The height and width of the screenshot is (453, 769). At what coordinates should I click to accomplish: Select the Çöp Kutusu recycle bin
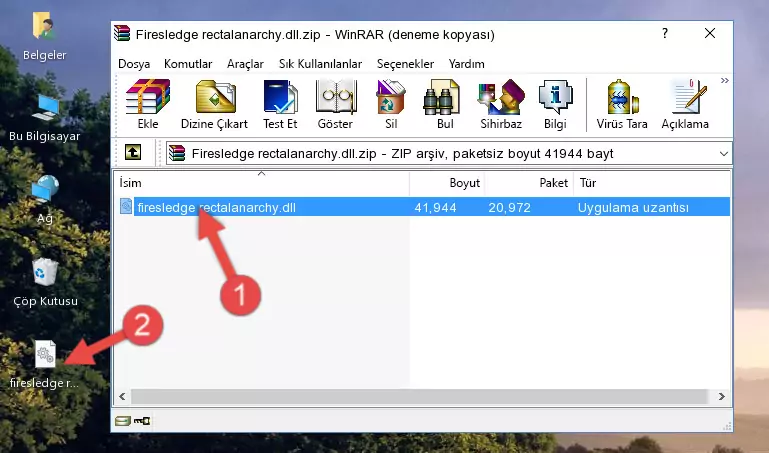(45, 282)
